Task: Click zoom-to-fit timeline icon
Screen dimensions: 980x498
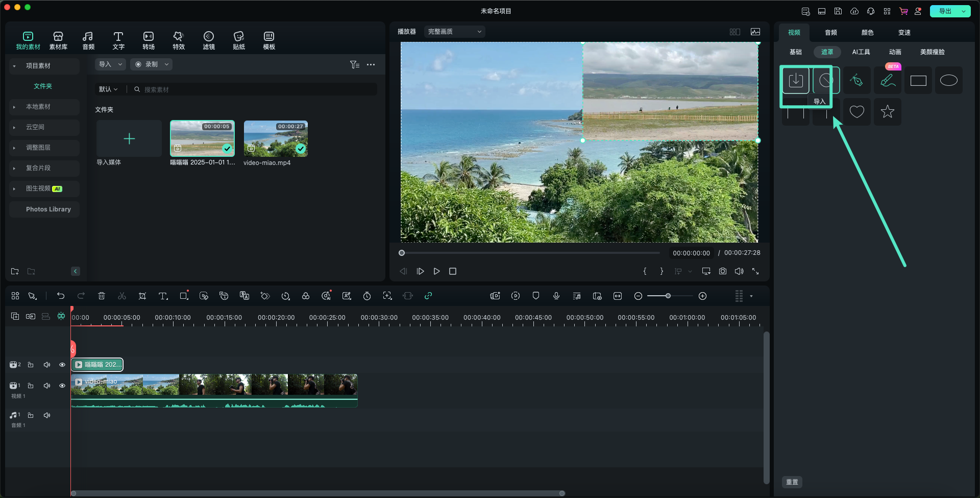Action: click(x=618, y=296)
